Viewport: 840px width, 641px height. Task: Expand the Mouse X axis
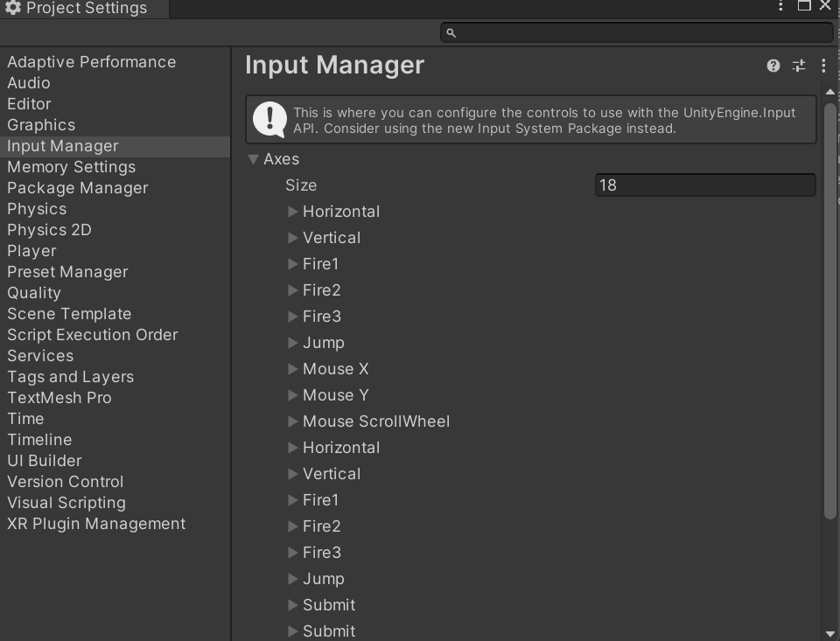(x=293, y=369)
